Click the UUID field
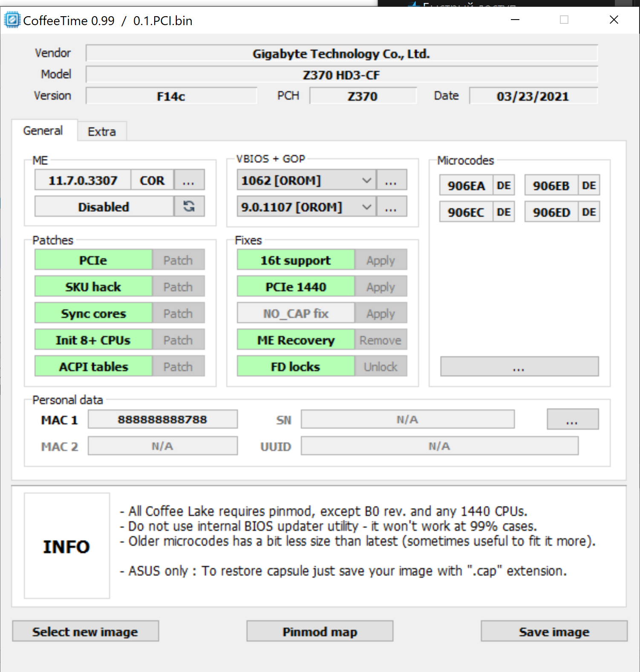The image size is (640, 672). [x=440, y=446]
